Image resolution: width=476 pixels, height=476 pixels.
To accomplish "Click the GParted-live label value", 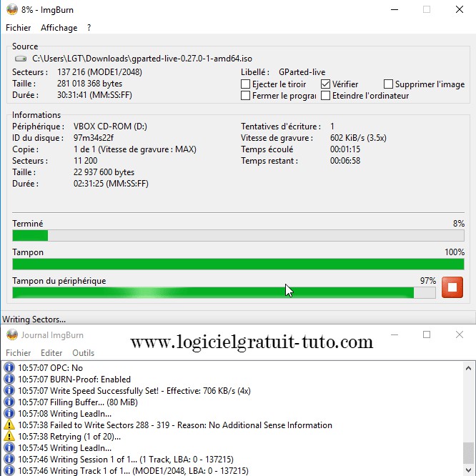I will tap(302, 72).
